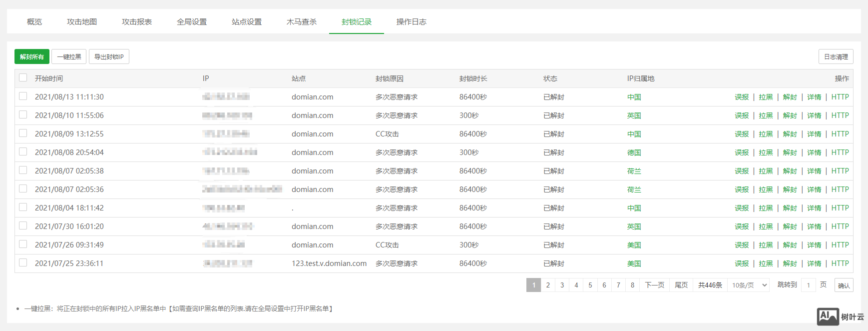The image size is (868, 331).
Task: Click HTTP link for 123.test.v.domian.com row
Action: click(x=840, y=263)
